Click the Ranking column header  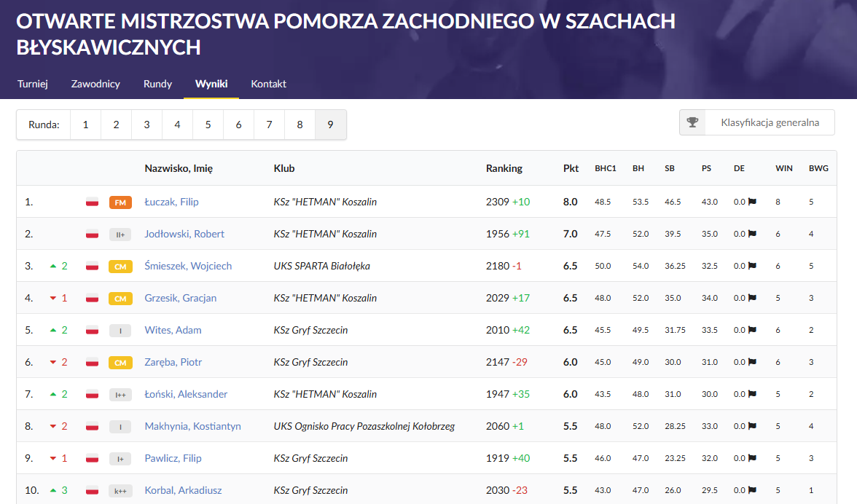click(504, 168)
